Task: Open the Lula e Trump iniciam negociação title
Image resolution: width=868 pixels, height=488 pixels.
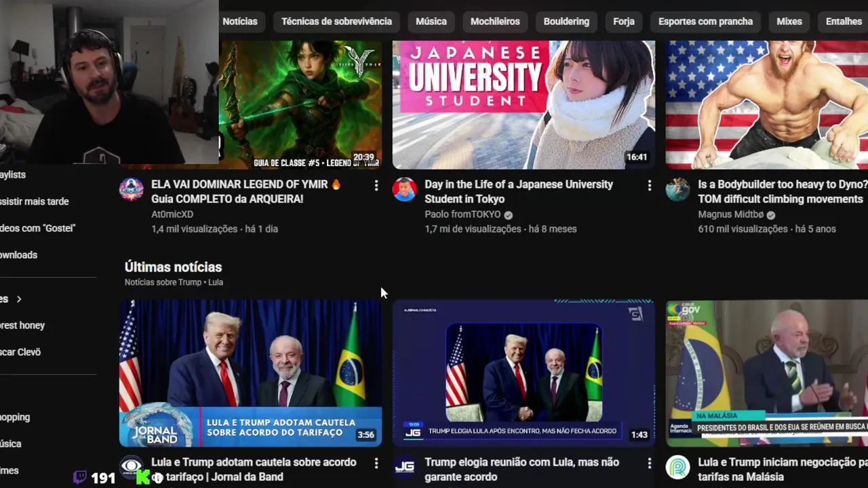Action: pyautogui.click(x=783, y=470)
